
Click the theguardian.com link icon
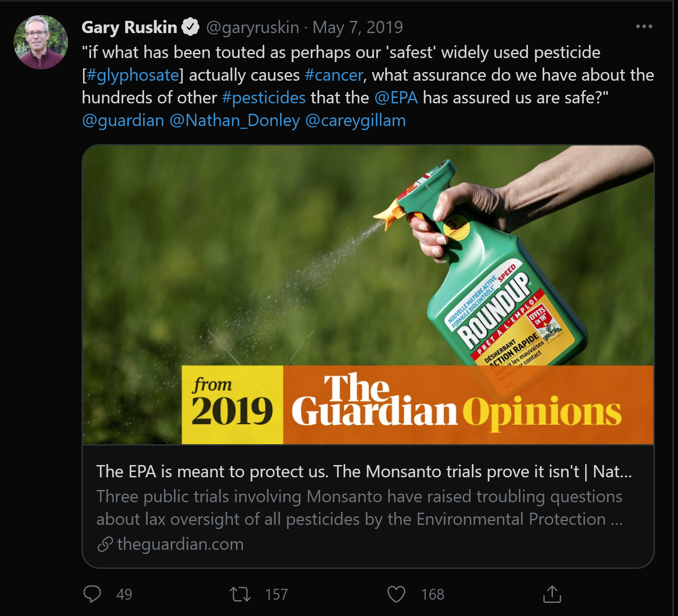point(105,544)
